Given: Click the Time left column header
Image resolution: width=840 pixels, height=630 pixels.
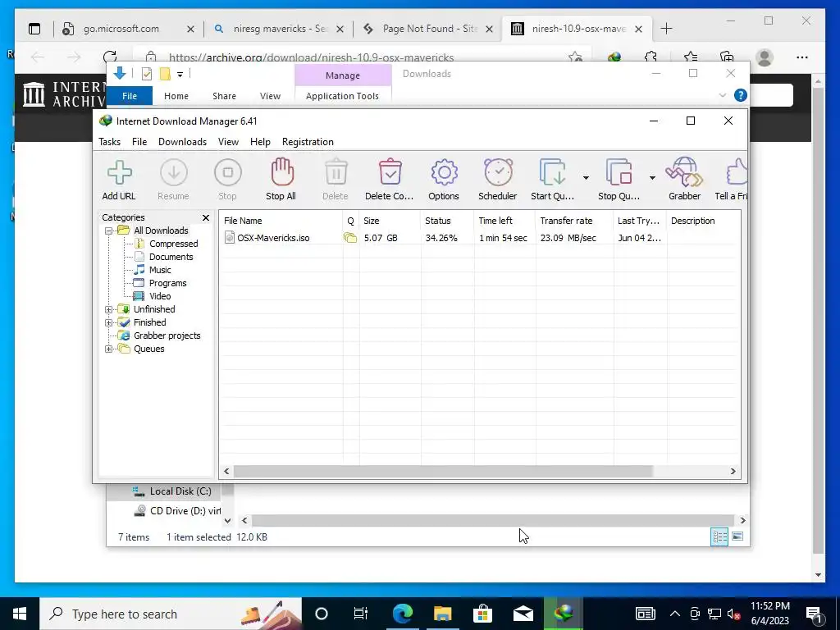Looking at the screenshot, I should point(504,221).
